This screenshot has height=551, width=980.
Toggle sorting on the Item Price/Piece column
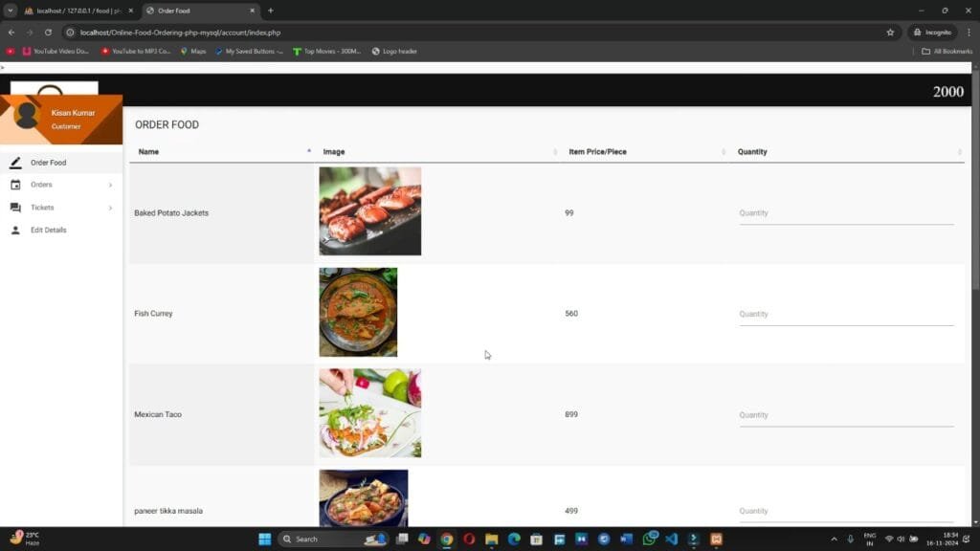[724, 151]
